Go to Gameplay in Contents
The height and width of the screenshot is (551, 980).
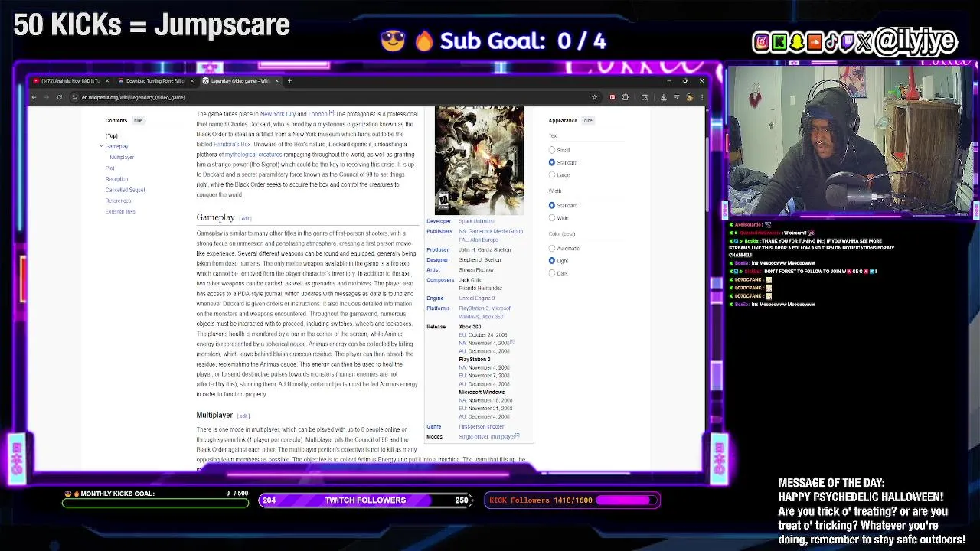[116, 146]
